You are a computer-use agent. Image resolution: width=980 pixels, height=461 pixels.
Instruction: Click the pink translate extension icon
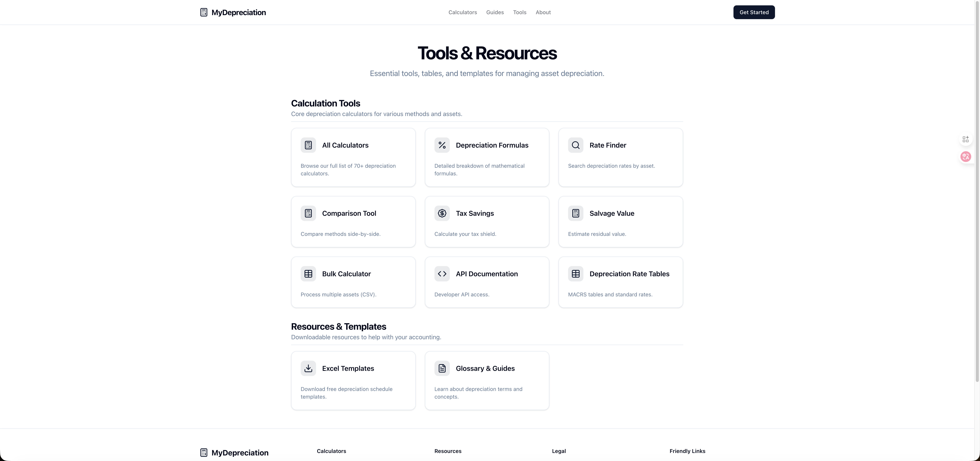[965, 156]
